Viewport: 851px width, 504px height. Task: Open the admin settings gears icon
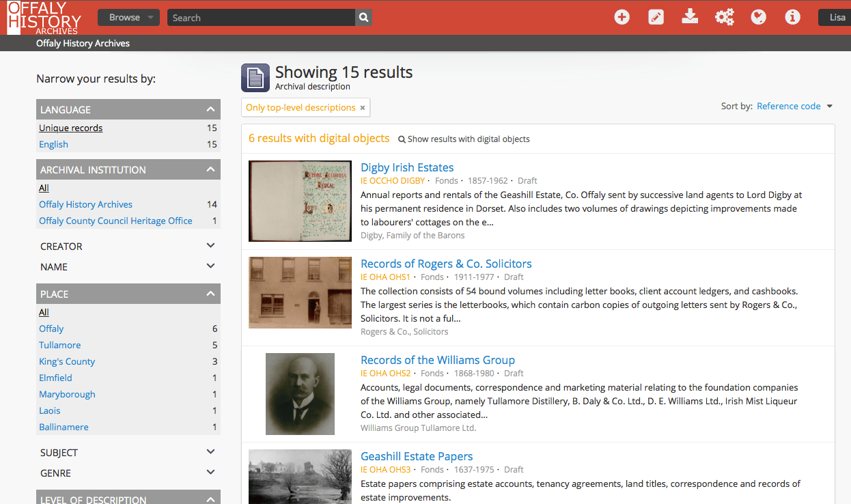click(724, 17)
